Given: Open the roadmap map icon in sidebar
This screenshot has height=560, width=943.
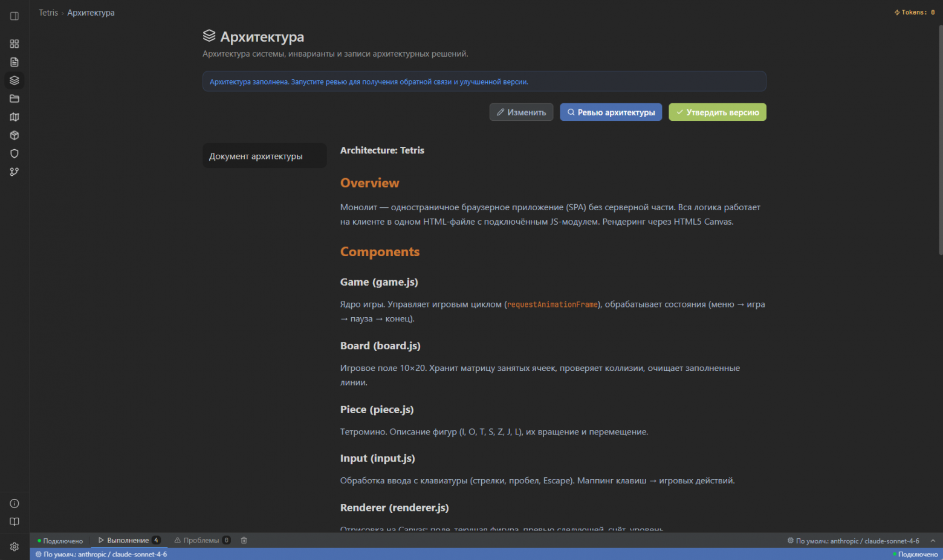Looking at the screenshot, I should pos(15,117).
